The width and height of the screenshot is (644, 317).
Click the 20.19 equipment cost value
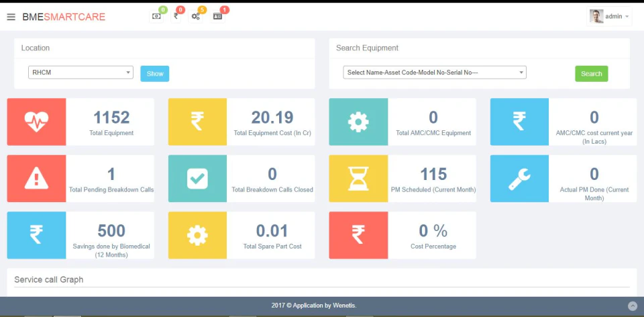[272, 118]
